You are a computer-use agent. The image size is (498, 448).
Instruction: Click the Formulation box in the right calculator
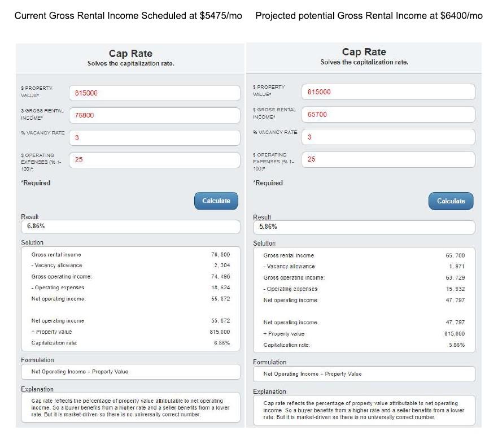coord(364,374)
